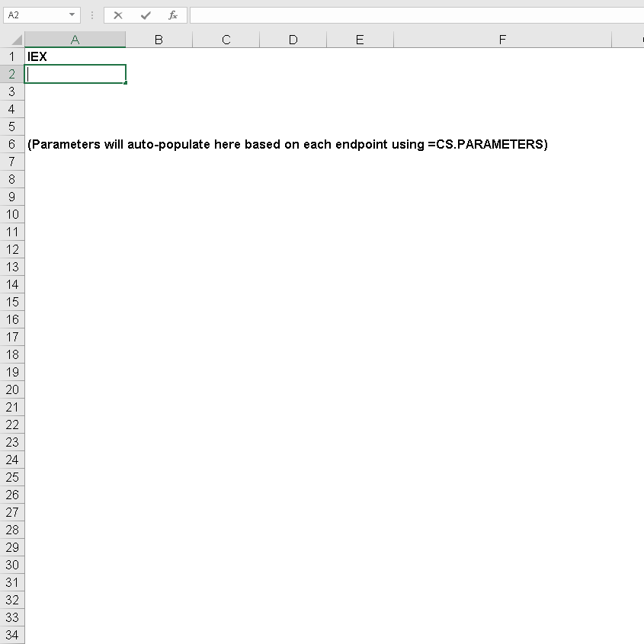
Task: Select row 20 header
Action: 12,389
